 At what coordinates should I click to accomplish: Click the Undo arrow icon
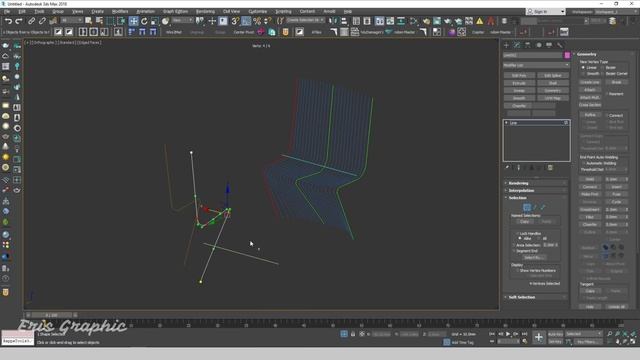tap(8, 21)
